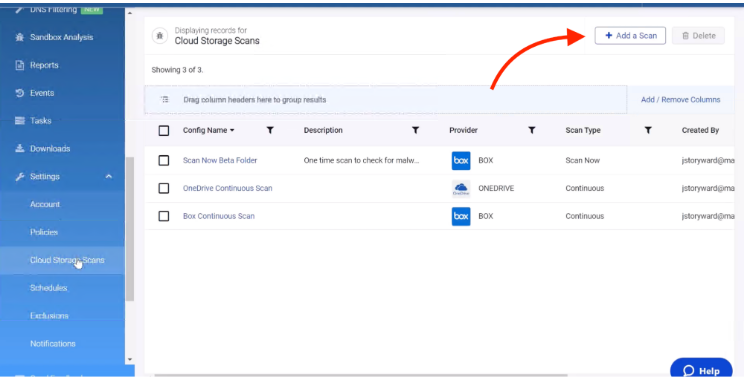Click sidebar scrollbar up arrow
Viewport: 744px width, 377px height.
coord(130,13)
